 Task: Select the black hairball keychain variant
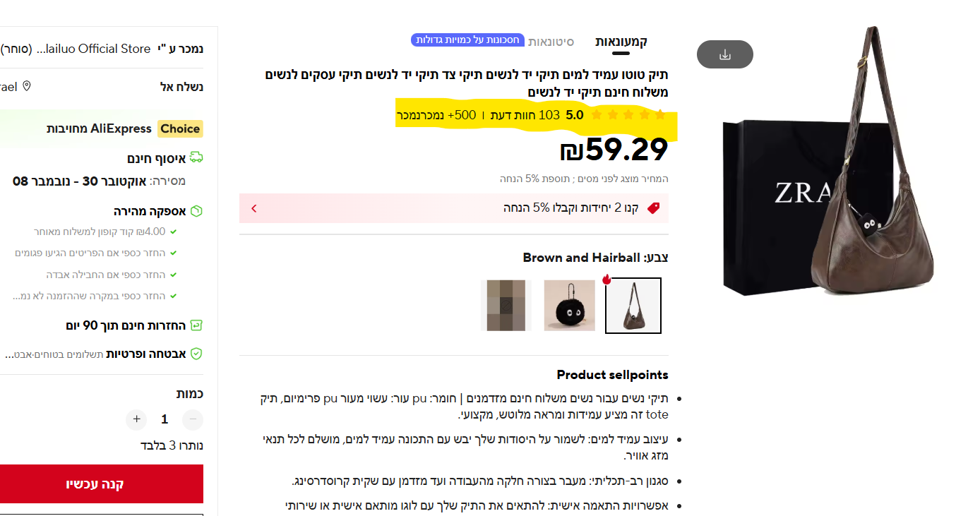pos(570,306)
